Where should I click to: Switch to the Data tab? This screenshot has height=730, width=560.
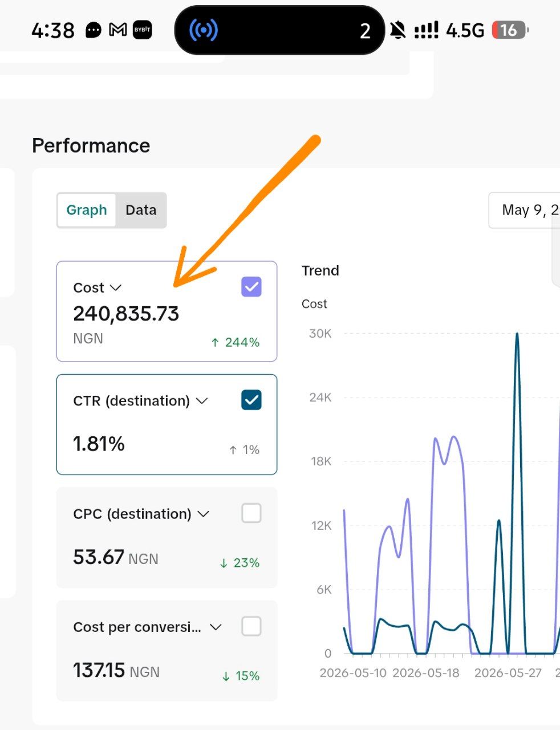(x=141, y=210)
